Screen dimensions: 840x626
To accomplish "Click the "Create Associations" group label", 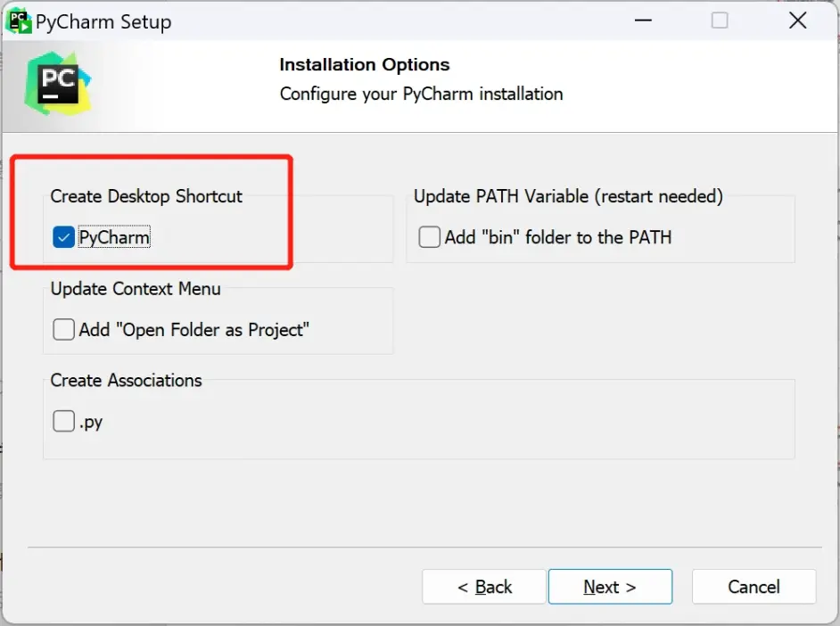I will pos(126,381).
